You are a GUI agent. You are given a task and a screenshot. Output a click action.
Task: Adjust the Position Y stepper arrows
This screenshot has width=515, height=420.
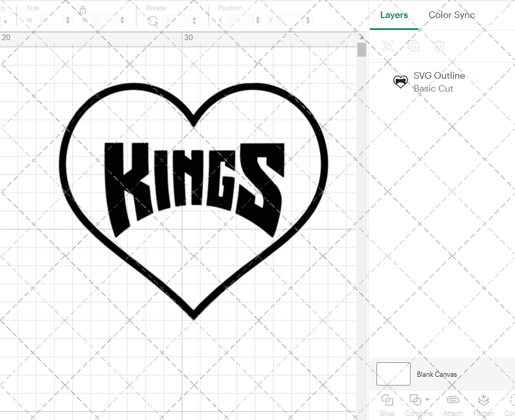(x=308, y=21)
